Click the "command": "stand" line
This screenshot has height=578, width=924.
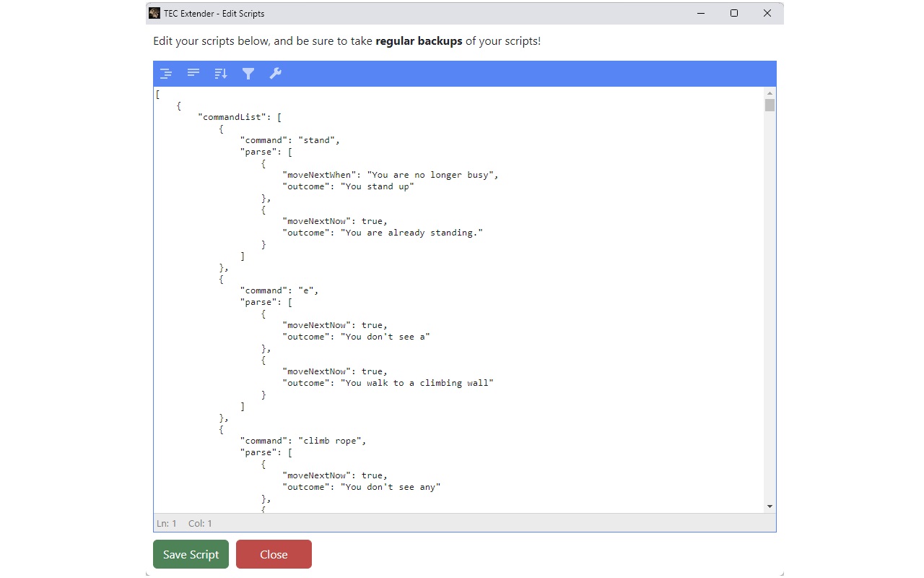tap(290, 140)
